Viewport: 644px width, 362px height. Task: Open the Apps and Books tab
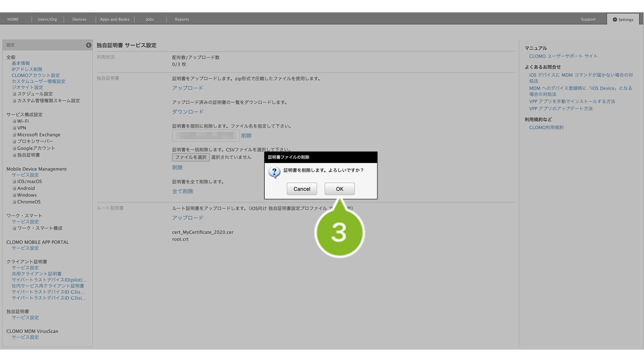114,20
